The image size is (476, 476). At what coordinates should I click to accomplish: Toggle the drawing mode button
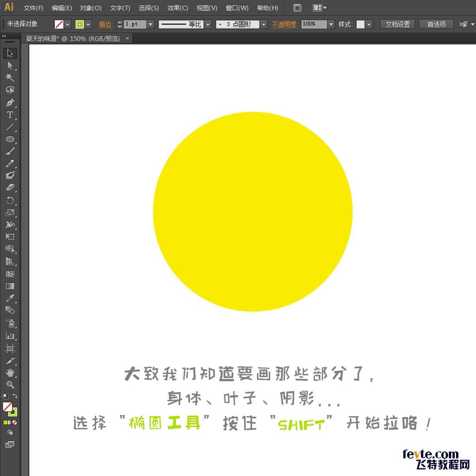[x=10, y=432]
